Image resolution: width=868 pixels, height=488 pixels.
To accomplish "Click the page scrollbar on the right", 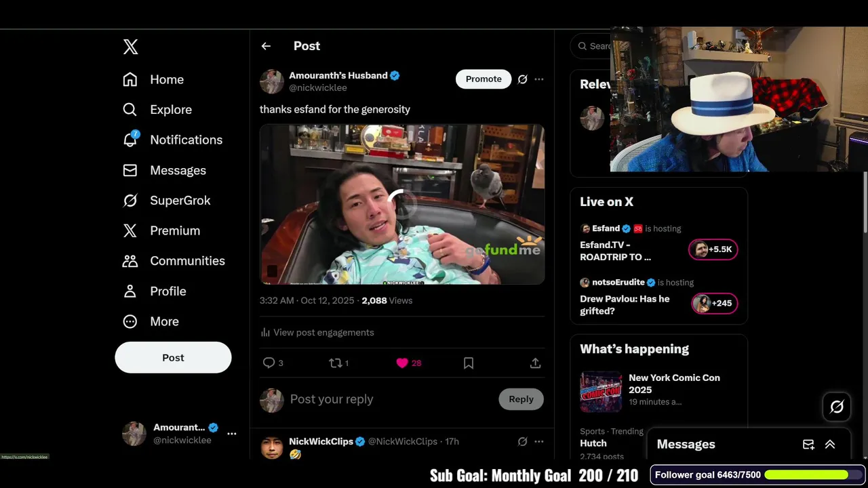I will [865, 203].
